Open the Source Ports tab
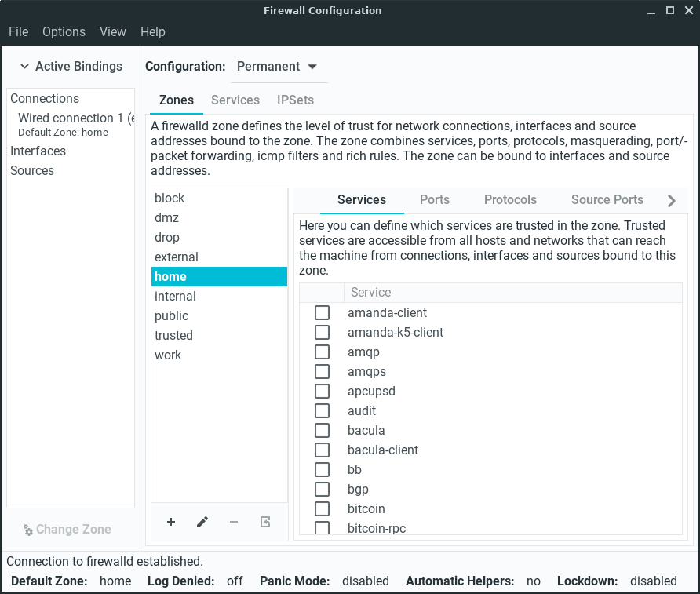The image size is (700, 594). (x=607, y=200)
